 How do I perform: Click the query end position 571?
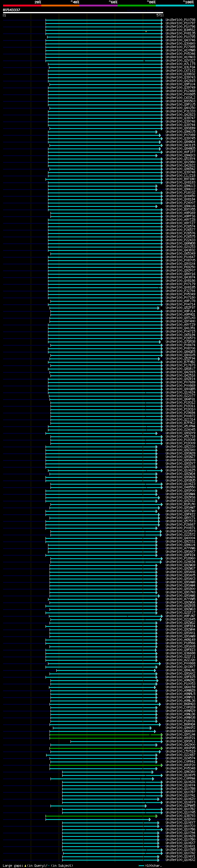click(159, 15)
